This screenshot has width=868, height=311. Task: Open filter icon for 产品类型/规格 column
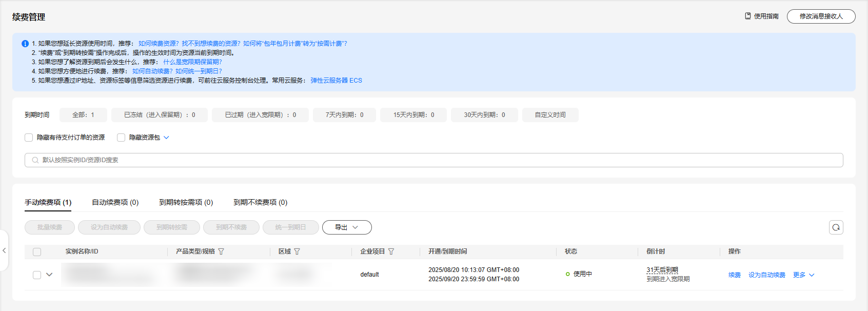pyautogui.click(x=221, y=251)
